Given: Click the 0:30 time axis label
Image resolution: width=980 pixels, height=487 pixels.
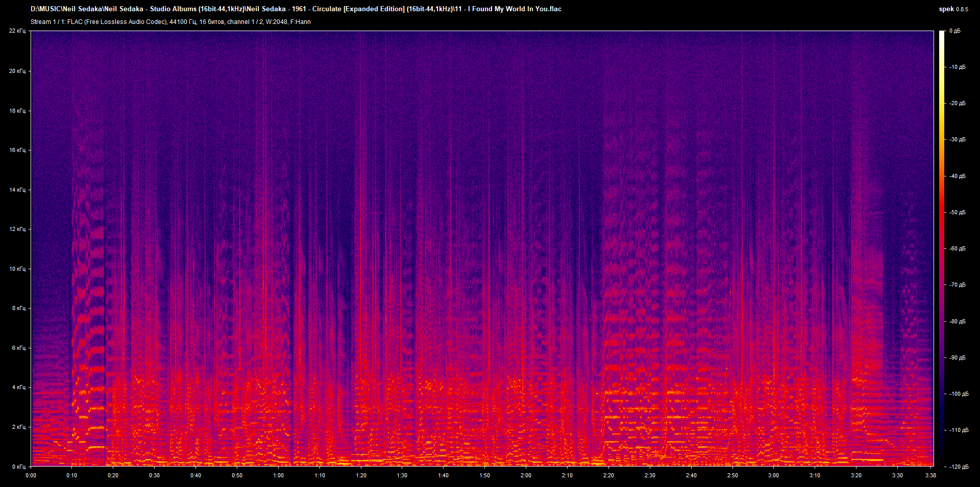Looking at the screenshot, I should pyautogui.click(x=154, y=475).
